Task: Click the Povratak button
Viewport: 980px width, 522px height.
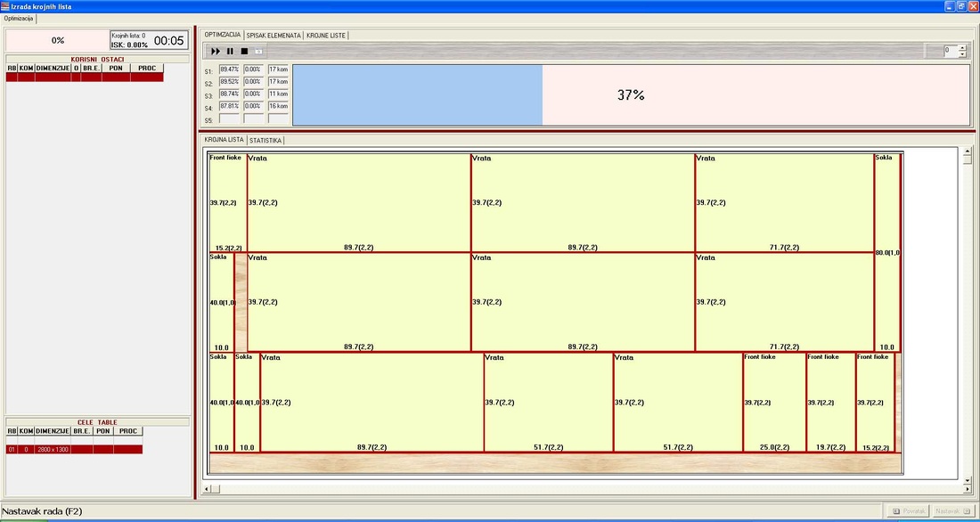Action: (908, 511)
